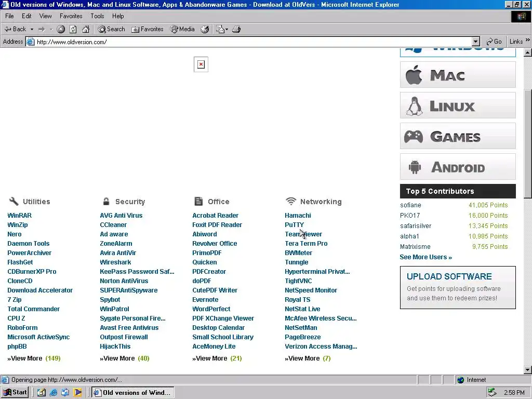This screenshot has height=399, width=532.
Task: Open the Wireshark link
Action: 115,262
